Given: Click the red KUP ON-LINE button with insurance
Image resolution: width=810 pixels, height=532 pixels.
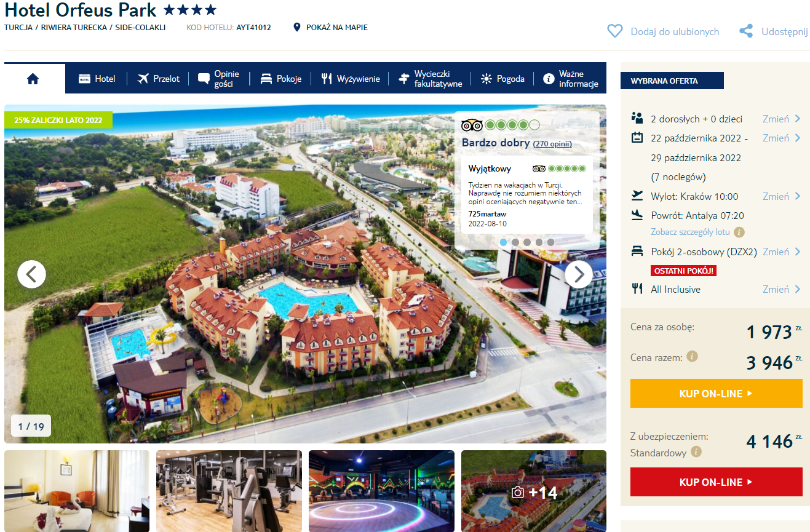Looking at the screenshot, I should pos(717,482).
